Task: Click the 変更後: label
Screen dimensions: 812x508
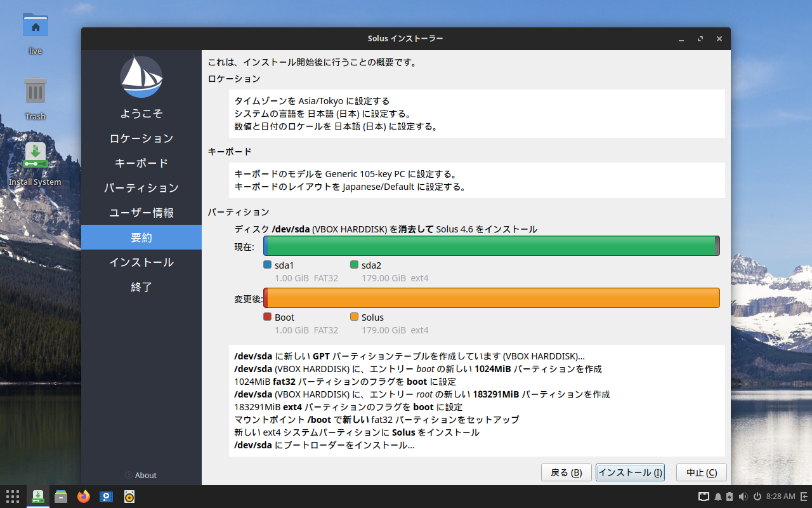Action: (x=249, y=299)
